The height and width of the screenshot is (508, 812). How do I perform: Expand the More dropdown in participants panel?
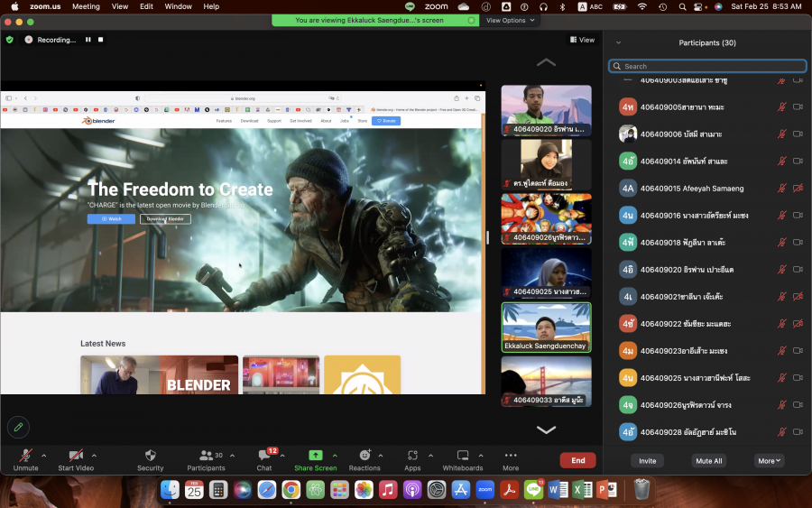coord(769,460)
